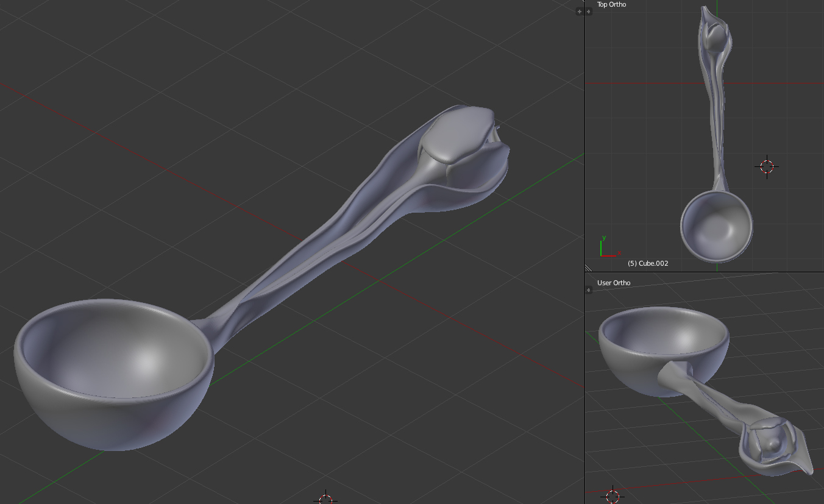Click the 'Top Ortho' view label
Screen dimensions: 824x504
click(611, 4)
